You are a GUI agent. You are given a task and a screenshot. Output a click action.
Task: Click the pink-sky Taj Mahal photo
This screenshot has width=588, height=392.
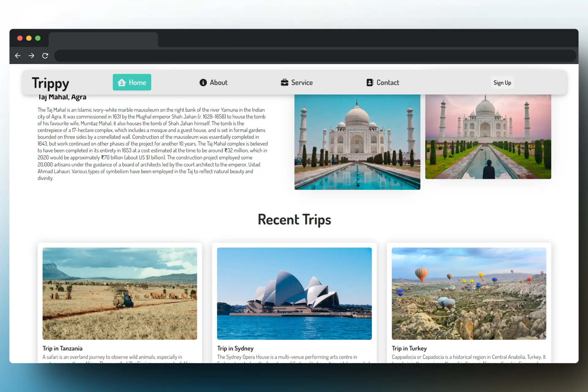(488, 137)
